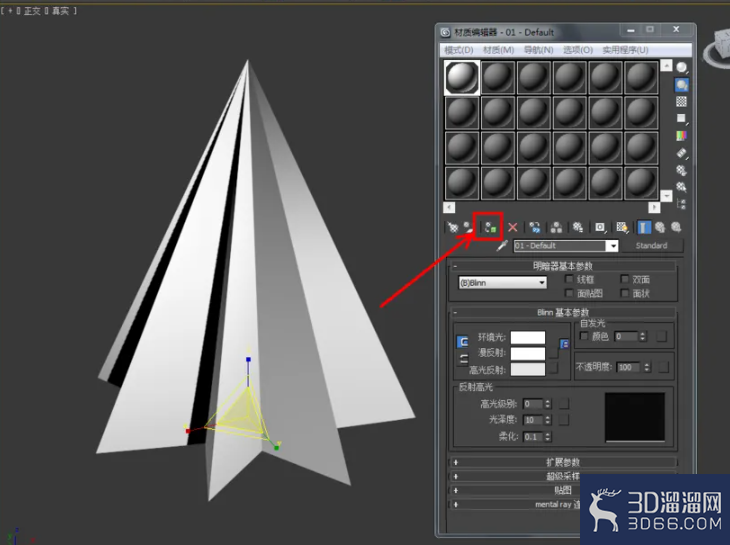Enable the 自发光 颜色 checkbox

(584, 336)
